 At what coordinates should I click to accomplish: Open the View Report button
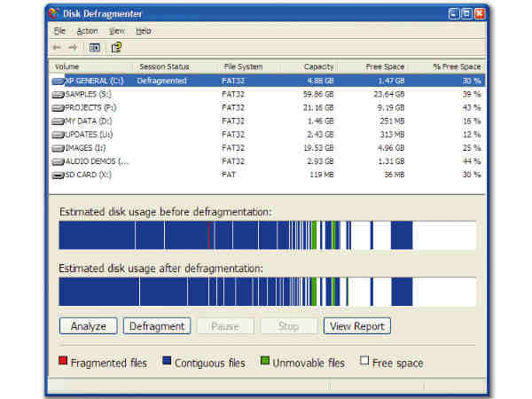coord(356,326)
